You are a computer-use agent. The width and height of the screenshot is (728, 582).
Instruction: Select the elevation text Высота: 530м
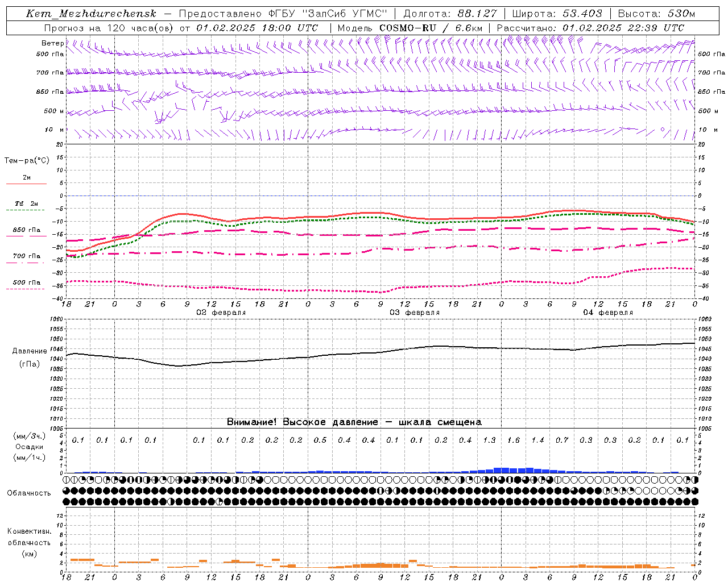[x=656, y=14]
